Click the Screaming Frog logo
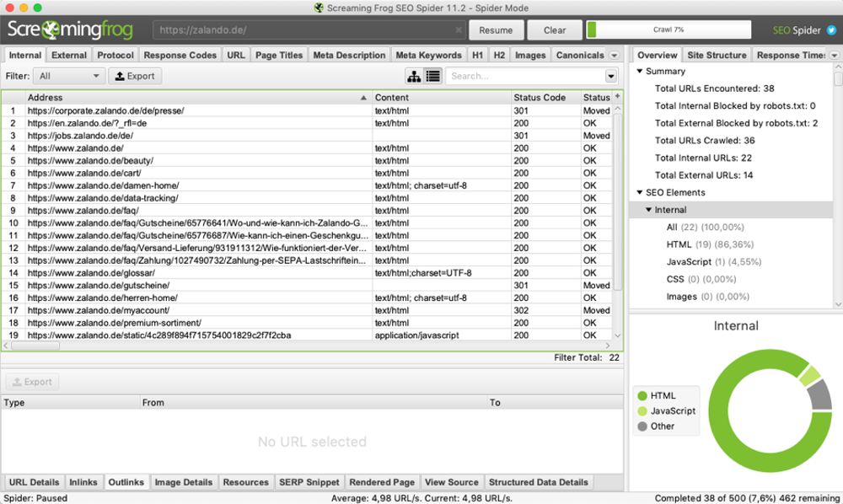The width and height of the screenshot is (843, 504). (x=70, y=29)
